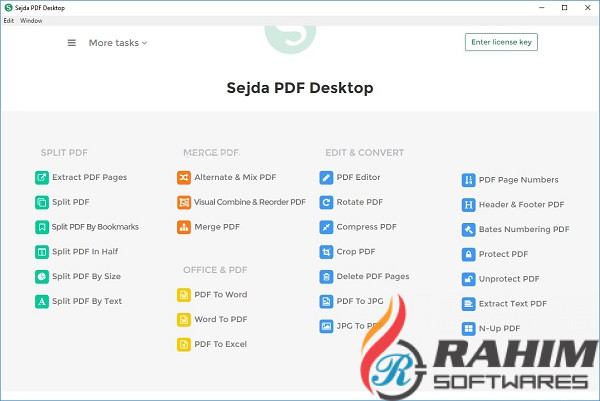The width and height of the screenshot is (600, 401).
Task: Open the Split PDF By Bookmarks link
Action: (95, 227)
